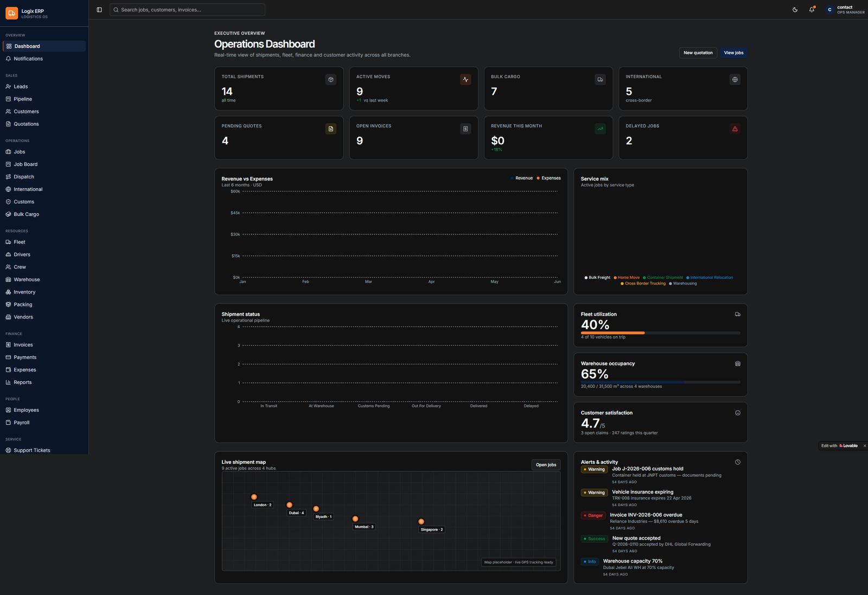Toggle dark mode moon icon
Viewport: 868px width, 595px height.
point(795,10)
